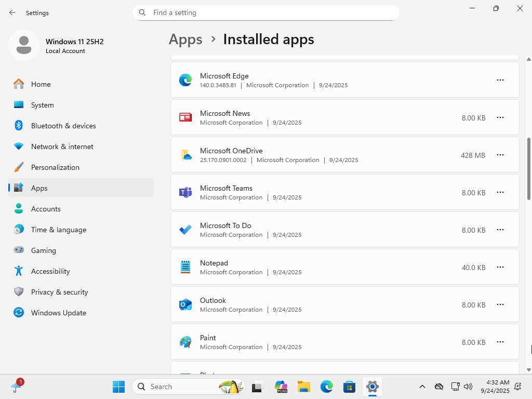Screen dimensions: 532x399
Task: Open File Explorer from the taskbar
Action: [303, 387]
